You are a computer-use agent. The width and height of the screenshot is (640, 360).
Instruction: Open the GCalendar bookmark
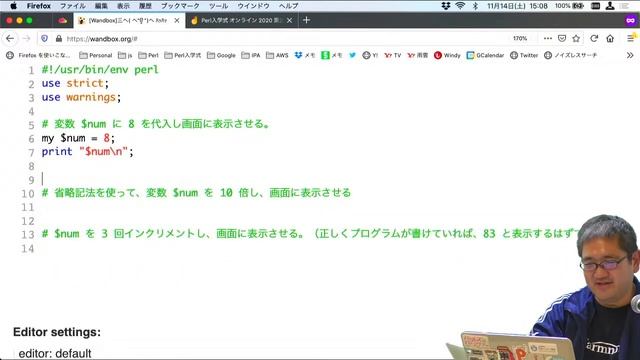click(485, 55)
